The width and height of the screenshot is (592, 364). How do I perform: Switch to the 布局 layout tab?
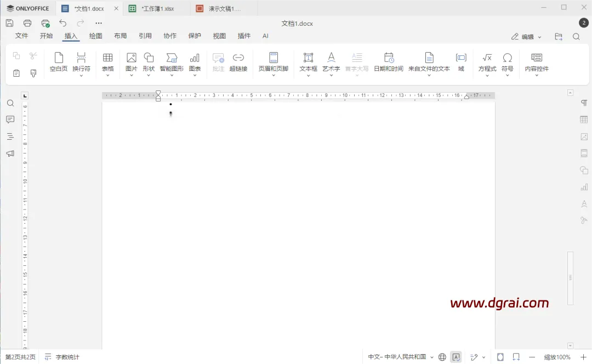click(121, 36)
